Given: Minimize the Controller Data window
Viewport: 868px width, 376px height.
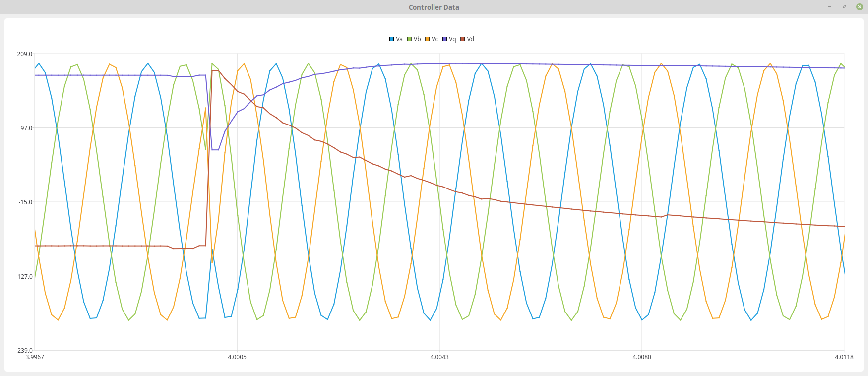Looking at the screenshot, I should (830, 7).
